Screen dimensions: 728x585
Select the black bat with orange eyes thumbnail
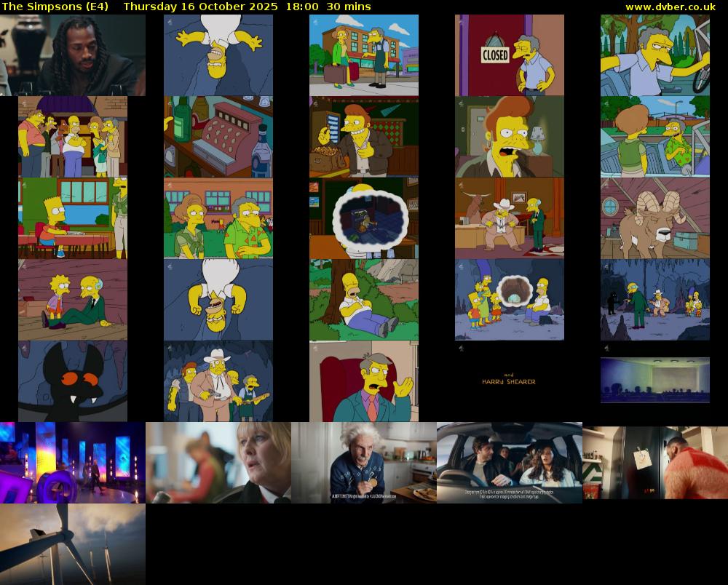[73, 381]
